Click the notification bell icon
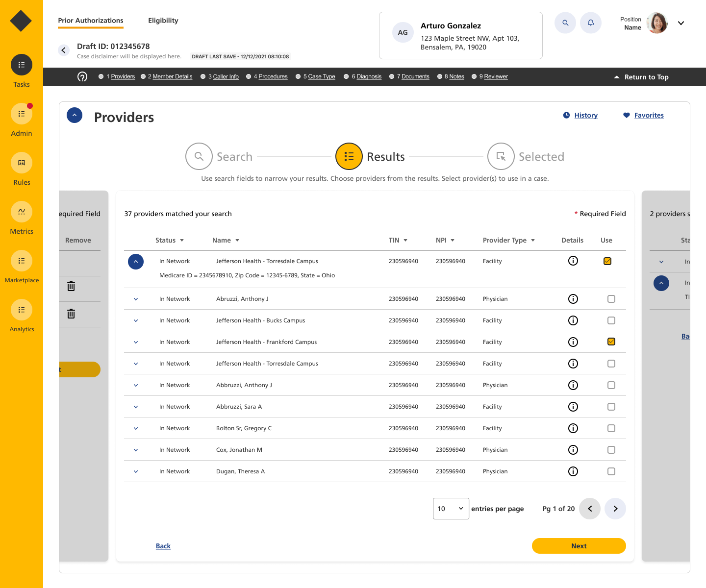The image size is (706, 588). pyautogui.click(x=590, y=23)
